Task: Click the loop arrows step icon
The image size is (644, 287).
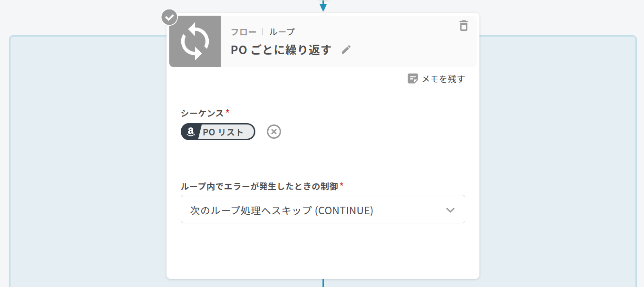Action: (x=195, y=41)
